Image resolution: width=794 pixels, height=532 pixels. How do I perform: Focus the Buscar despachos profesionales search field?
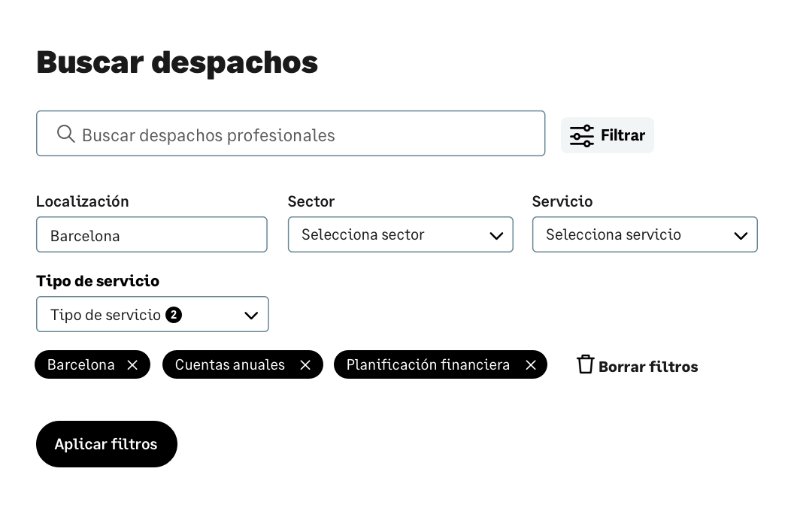(301, 135)
